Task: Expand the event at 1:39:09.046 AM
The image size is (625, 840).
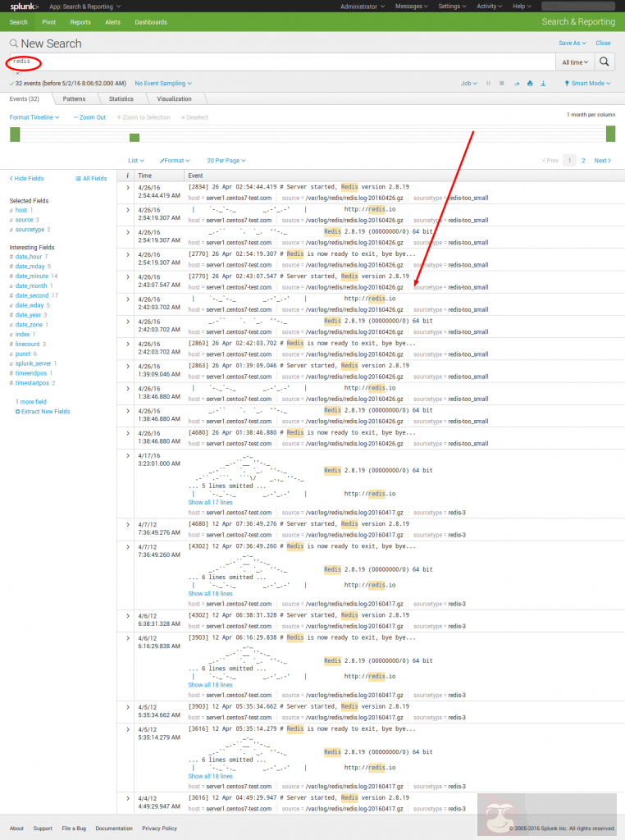Action: click(x=128, y=367)
